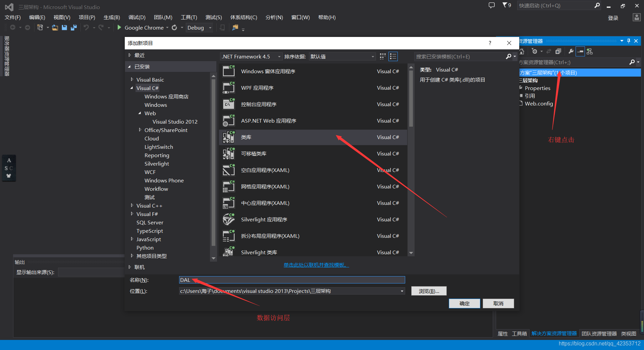Open the 调试(D) menu
This screenshot has width=644, height=350.
[137, 17]
